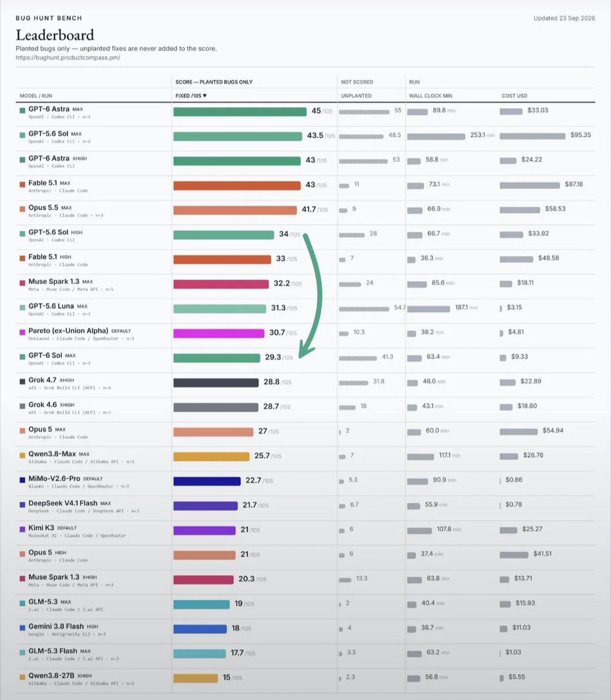Viewport: 611px width, 700px height.
Task: Click the WALL CLOCK MIN column header
Action: click(430, 96)
